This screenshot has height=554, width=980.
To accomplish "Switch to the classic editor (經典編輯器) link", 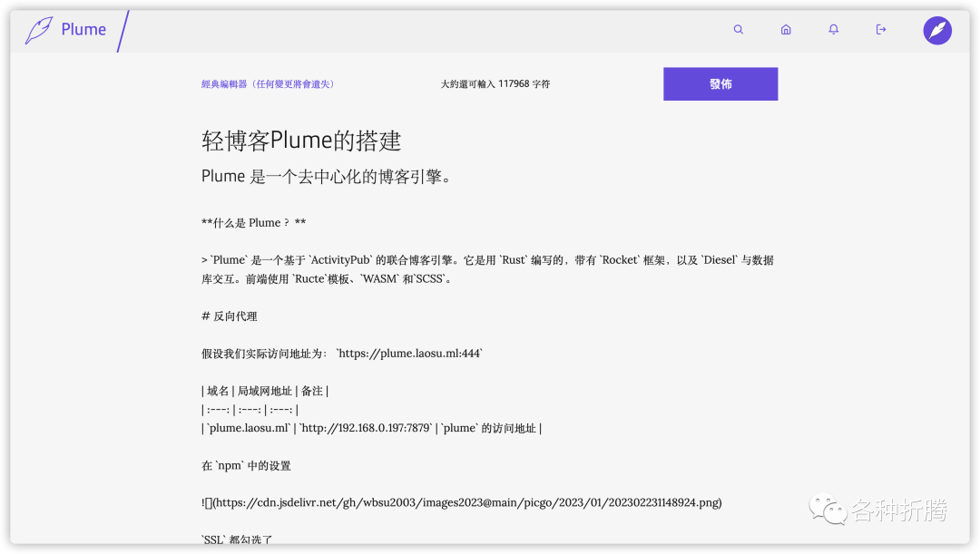I will click(x=268, y=83).
